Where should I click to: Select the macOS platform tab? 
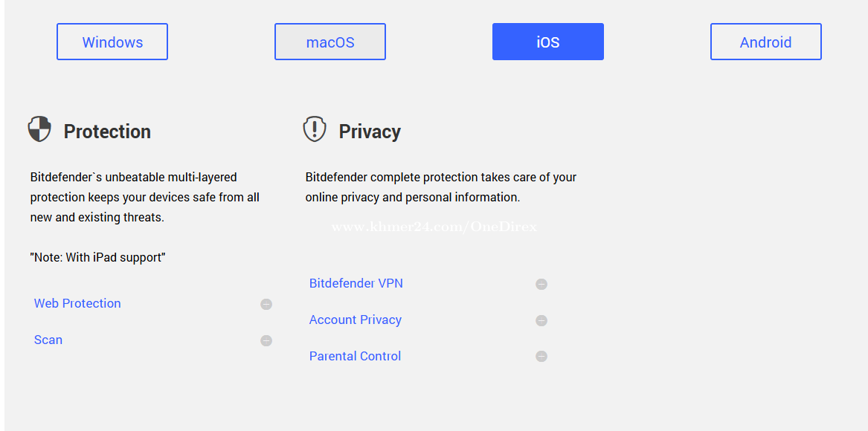point(330,42)
